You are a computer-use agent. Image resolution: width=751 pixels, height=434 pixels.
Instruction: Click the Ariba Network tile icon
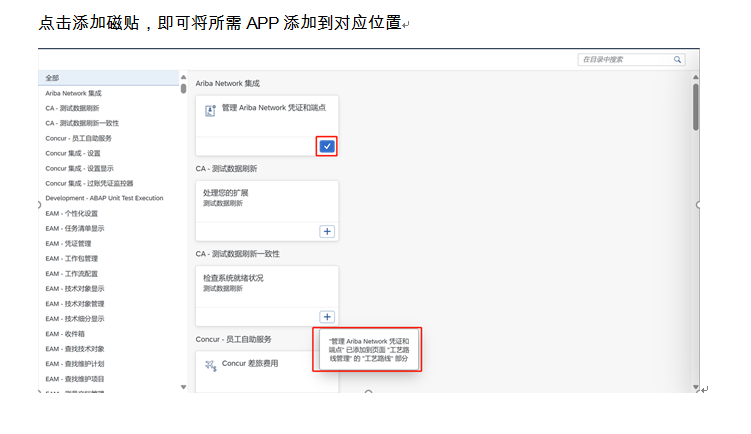click(x=210, y=110)
